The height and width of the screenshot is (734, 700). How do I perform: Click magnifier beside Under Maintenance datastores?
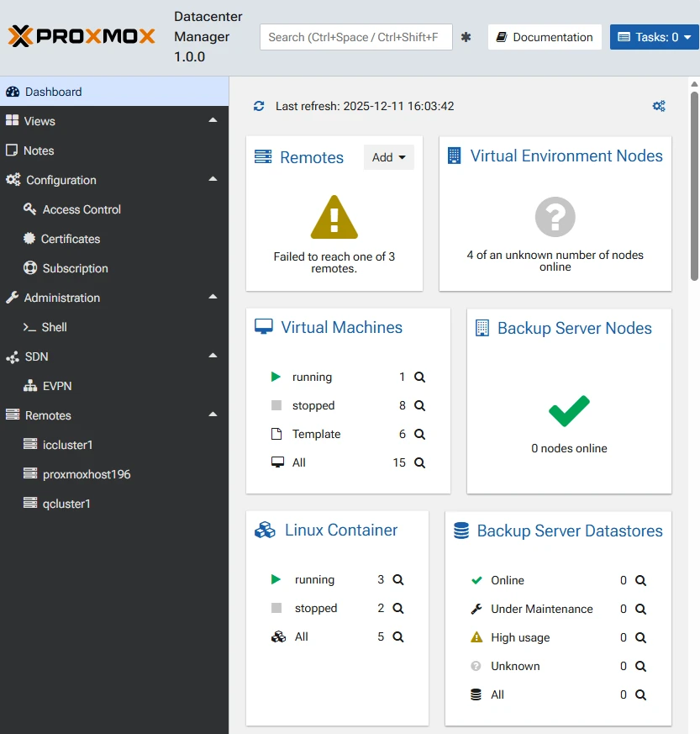click(x=640, y=610)
